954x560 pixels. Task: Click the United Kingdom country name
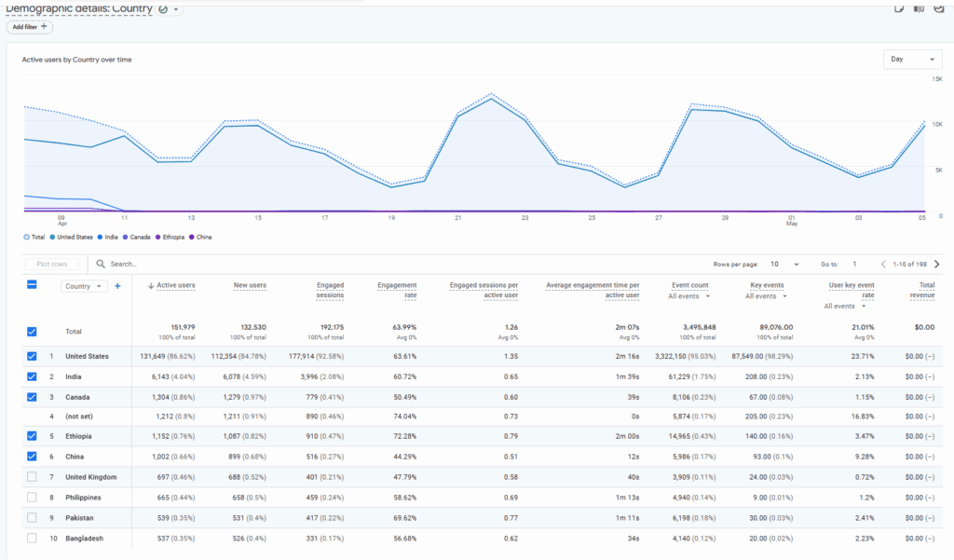[x=91, y=477]
